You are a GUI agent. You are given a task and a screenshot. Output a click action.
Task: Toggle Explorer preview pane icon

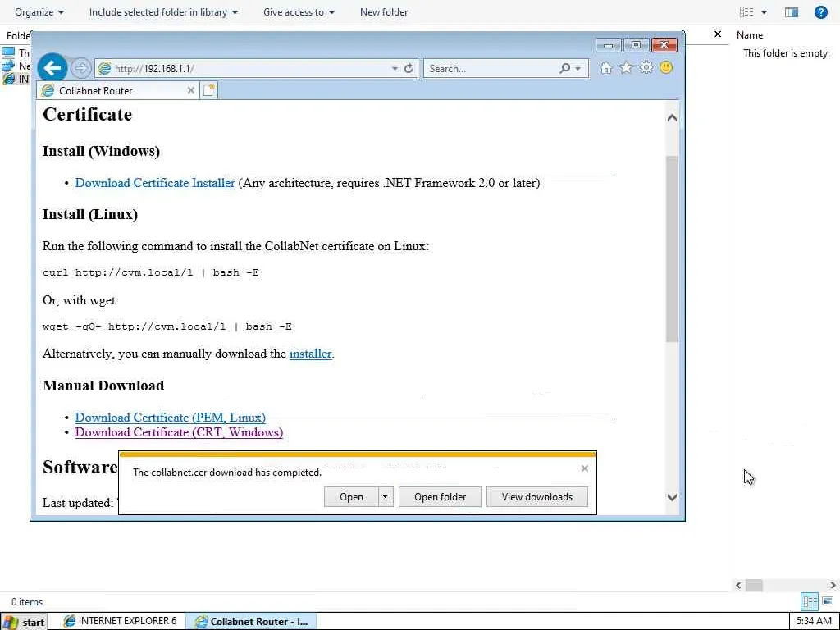tap(792, 11)
